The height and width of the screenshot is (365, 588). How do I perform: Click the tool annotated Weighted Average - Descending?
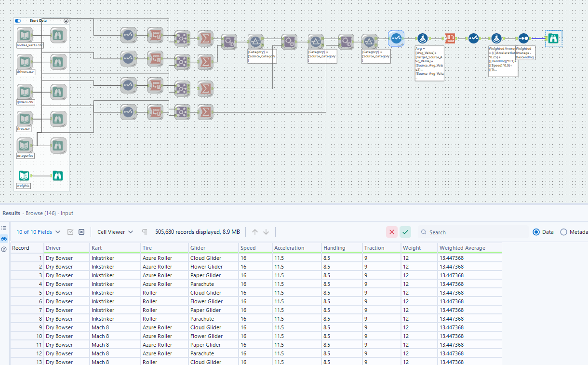pos(523,39)
